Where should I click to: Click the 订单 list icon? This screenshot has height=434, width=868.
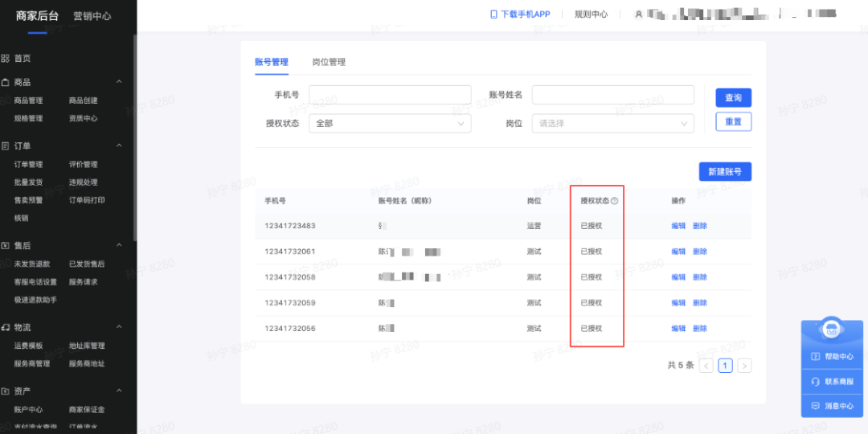point(5,146)
